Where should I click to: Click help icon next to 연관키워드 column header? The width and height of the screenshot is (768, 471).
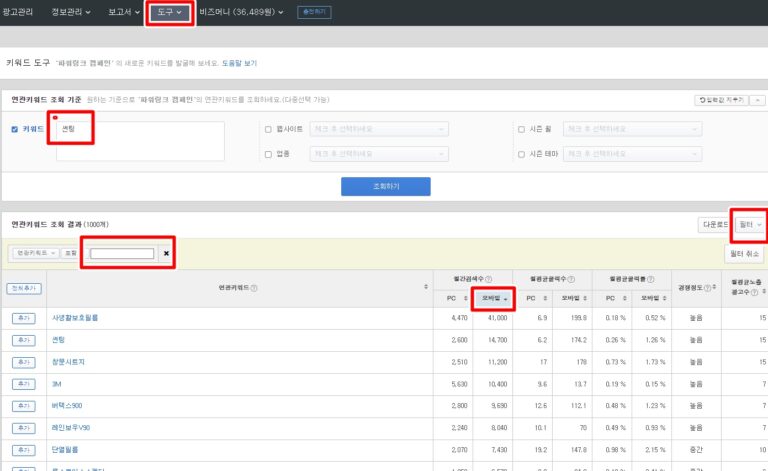pos(254,288)
